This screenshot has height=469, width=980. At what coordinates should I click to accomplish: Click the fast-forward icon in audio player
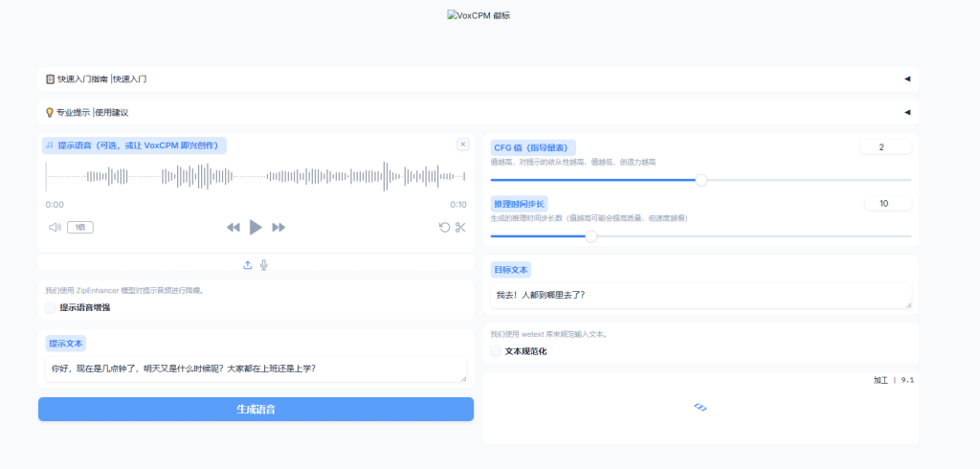279,227
